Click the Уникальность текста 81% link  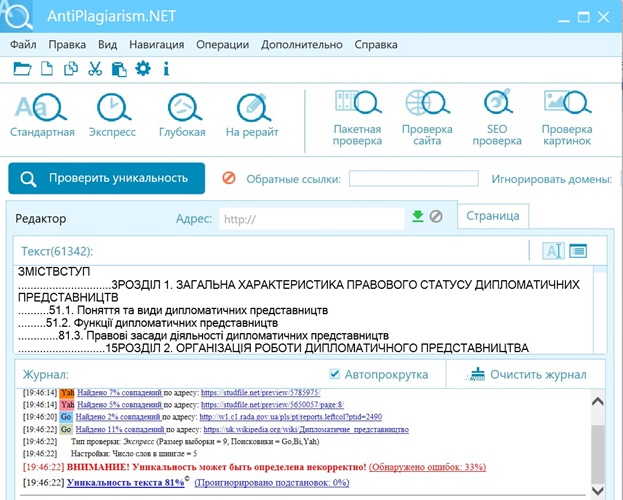tap(126, 483)
